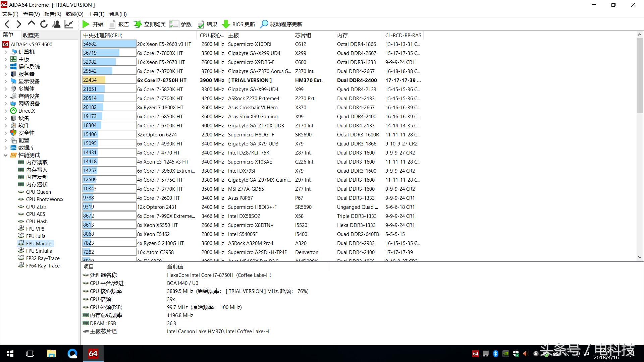Expand the 计算机 tree node
This screenshot has width=644, height=362.
click(x=5, y=52)
